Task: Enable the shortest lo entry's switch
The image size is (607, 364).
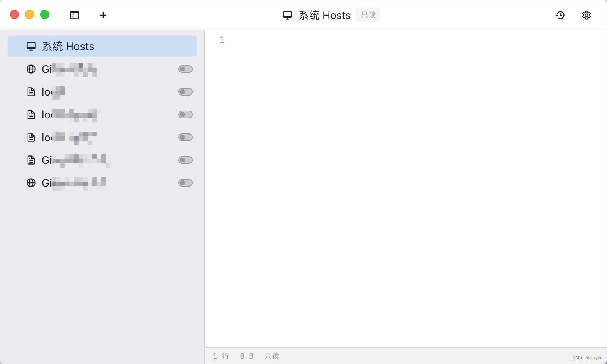Action: pos(186,92)
